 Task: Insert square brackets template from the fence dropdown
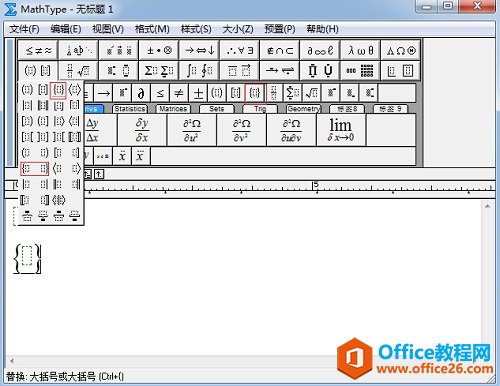pos(43,90)
